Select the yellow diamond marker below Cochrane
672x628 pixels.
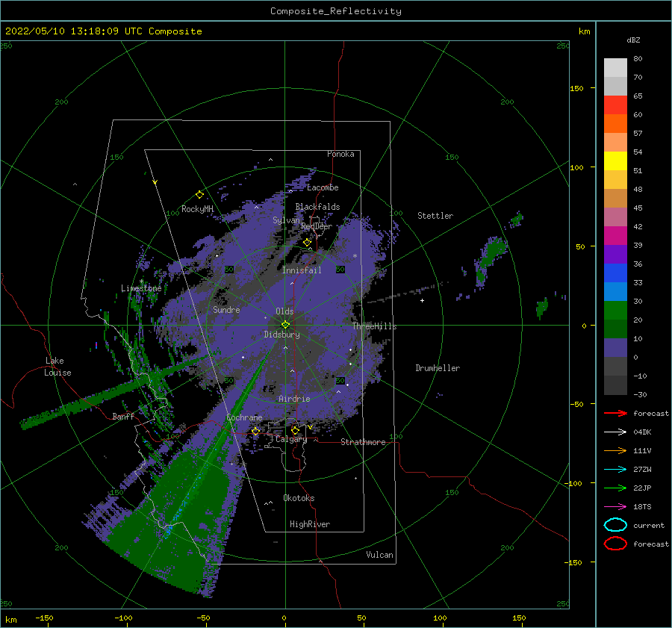point(256,431)
